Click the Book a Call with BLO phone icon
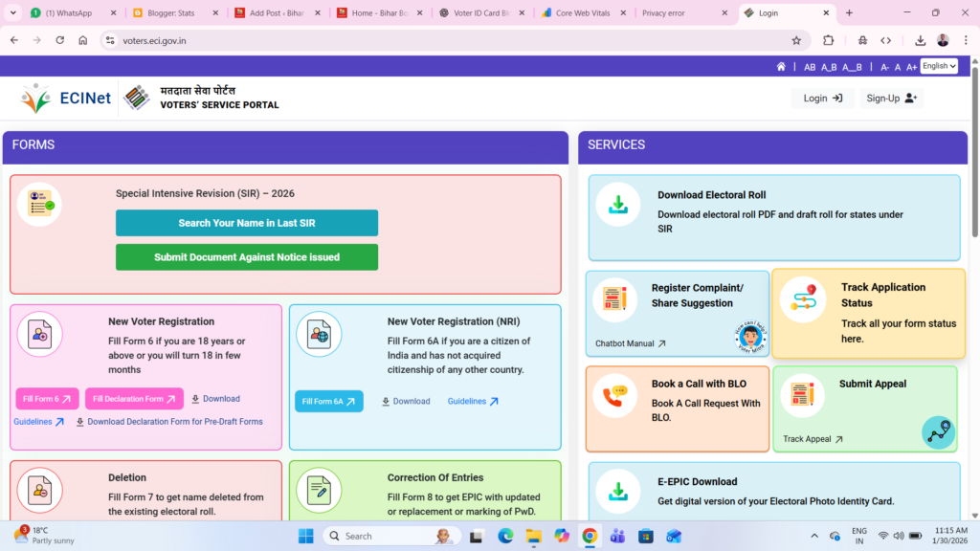 click(x=618, y=395)
